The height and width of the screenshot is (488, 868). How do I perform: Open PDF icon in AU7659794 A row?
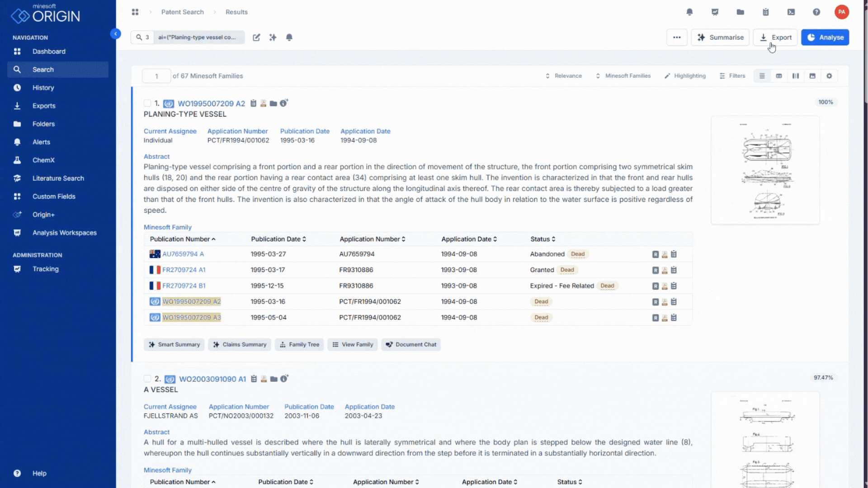[x=665, y=254]
